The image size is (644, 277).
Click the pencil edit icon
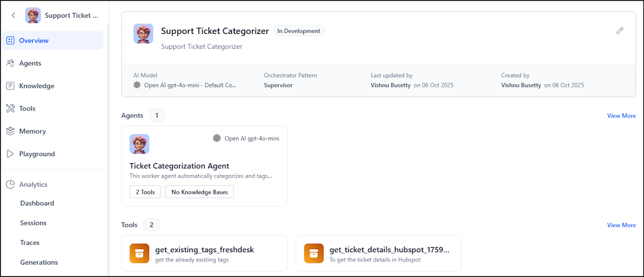coord(620,31)
